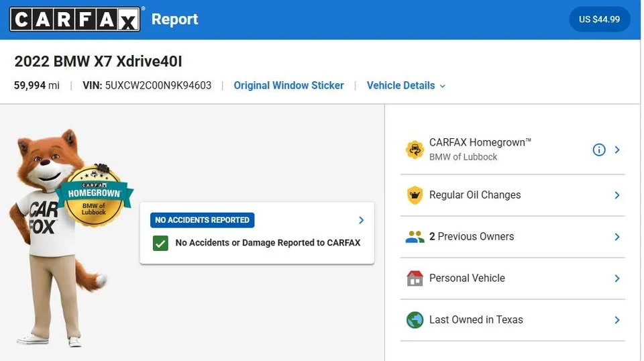Click the 59,994 mi mileage text
This screenshot has width=644, height=361.
coord(36,85)
